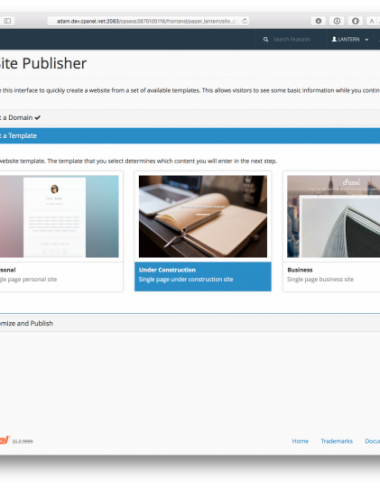Select the Under Construction template image
Screen dimensions: 380x488
click(203, 216)
